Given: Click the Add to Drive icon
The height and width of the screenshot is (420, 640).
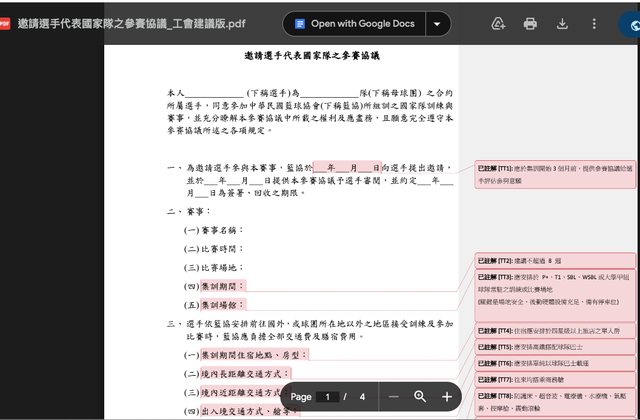Looking at the screenshot, I should 498,23.
